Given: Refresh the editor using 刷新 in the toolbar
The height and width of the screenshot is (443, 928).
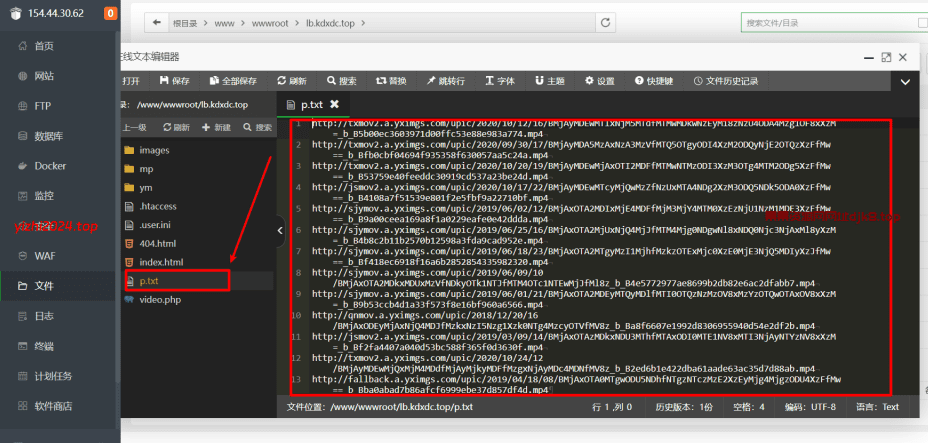Looking at the screenshot, I should 292,81.
